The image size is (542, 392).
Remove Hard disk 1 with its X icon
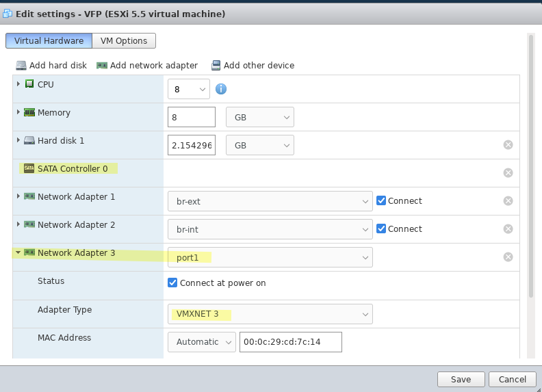[508, 145]
